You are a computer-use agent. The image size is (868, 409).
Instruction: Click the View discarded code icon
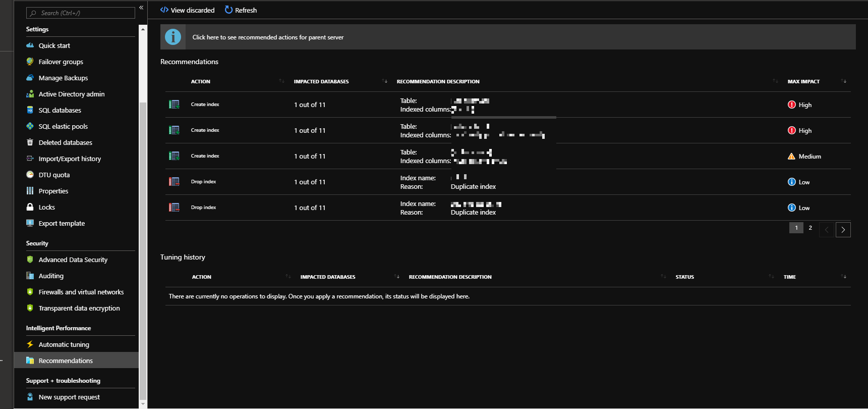(x=164, y=10)
